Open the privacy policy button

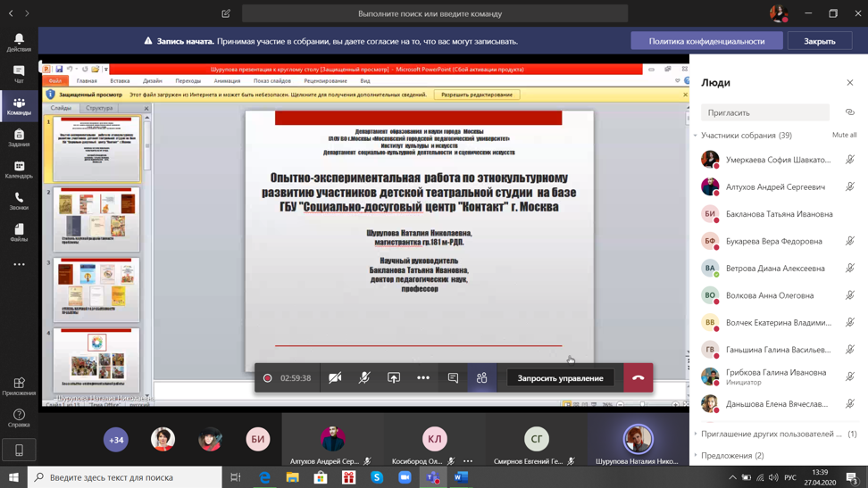(706, 41)
